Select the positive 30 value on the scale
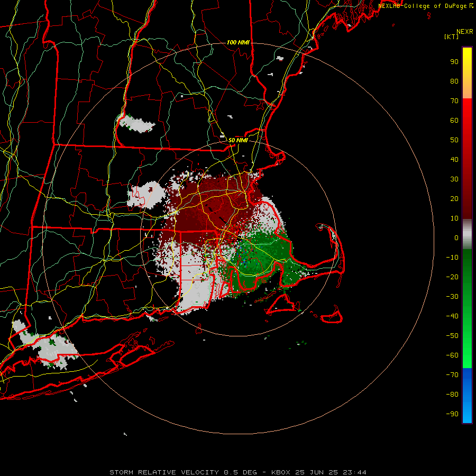476x476 pixels. click(454, 179)
